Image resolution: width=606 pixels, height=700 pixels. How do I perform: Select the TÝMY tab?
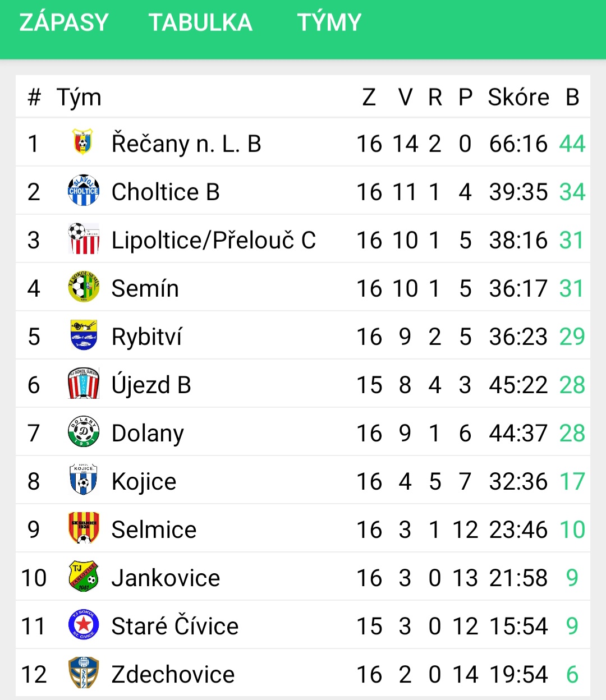[329, 22]
